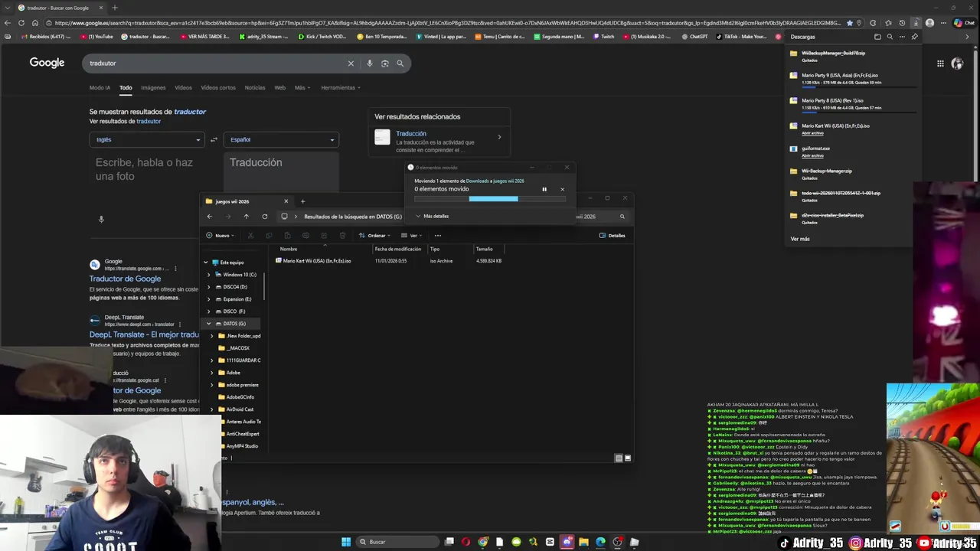Click the browser downloads toolbar icon
This screenshot has width=980, height=551.
point(916,23)
